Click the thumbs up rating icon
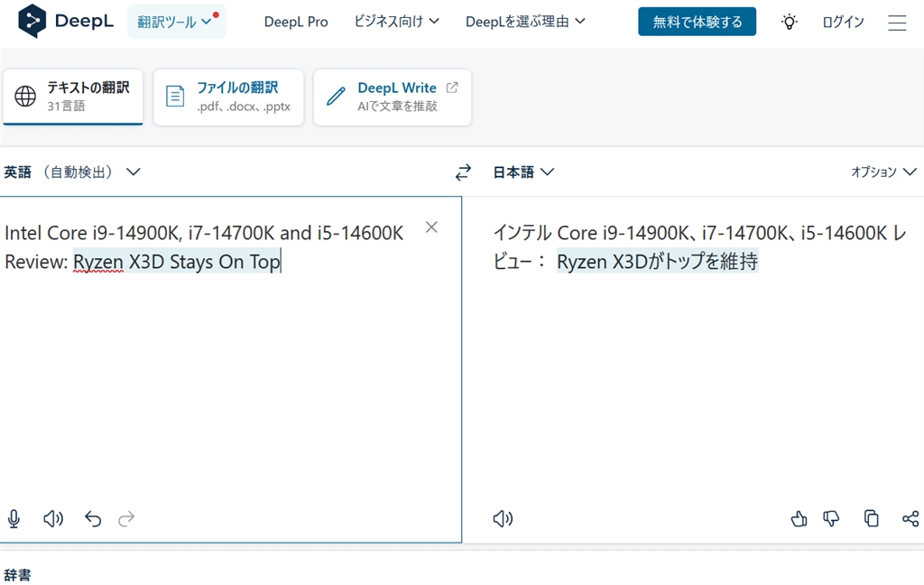The height and width of the screenshot is (585, 924). (799, 519)
